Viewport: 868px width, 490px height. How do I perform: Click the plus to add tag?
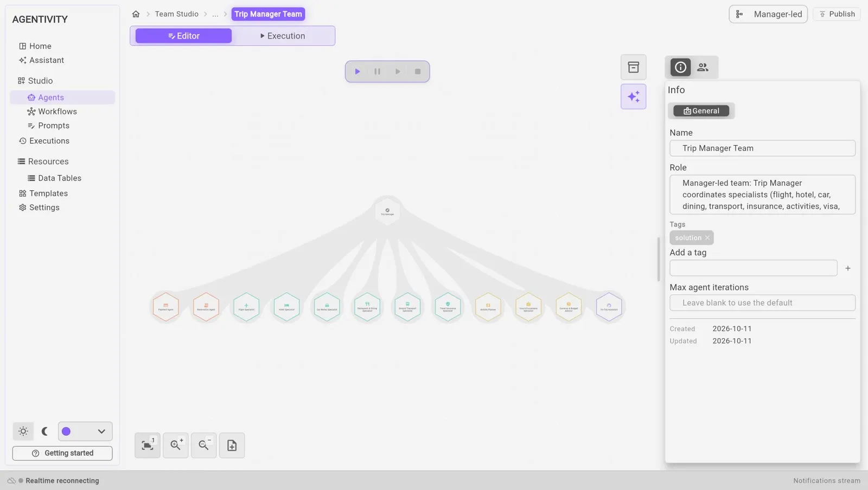(x=848, y=268)
